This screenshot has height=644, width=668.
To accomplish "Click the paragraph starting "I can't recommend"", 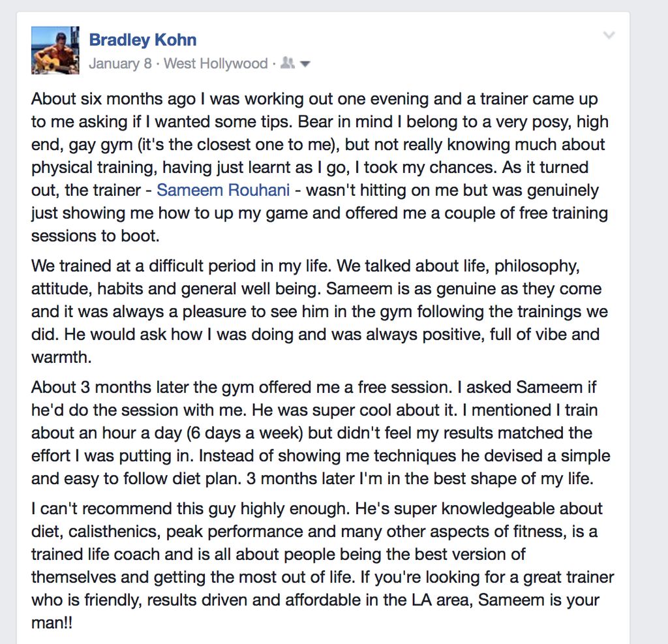I will pyautogui.click(x=322, y=566).
